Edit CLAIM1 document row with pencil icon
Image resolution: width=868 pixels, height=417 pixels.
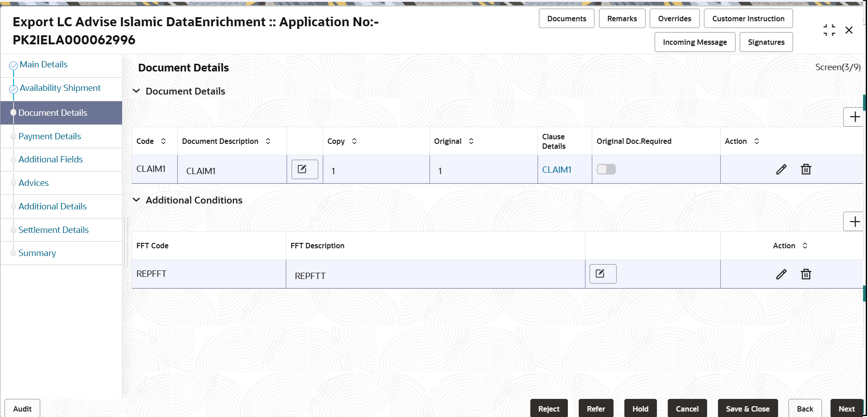[x=781, y=170]
